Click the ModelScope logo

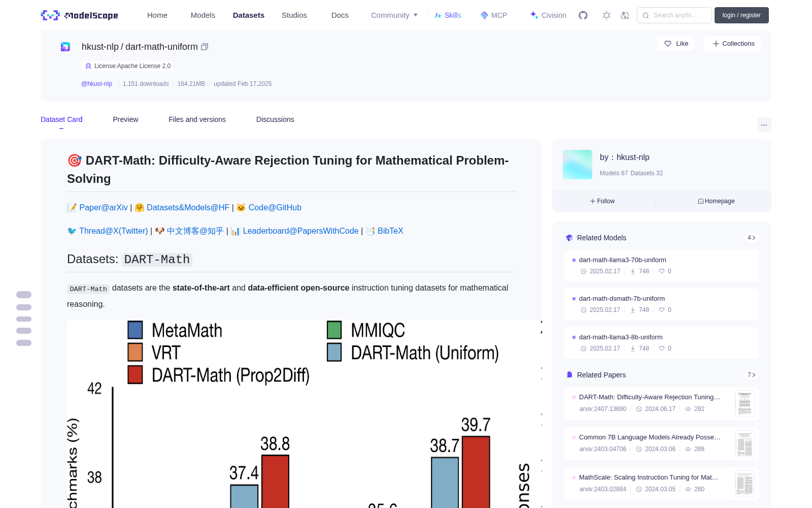point(80,15)
